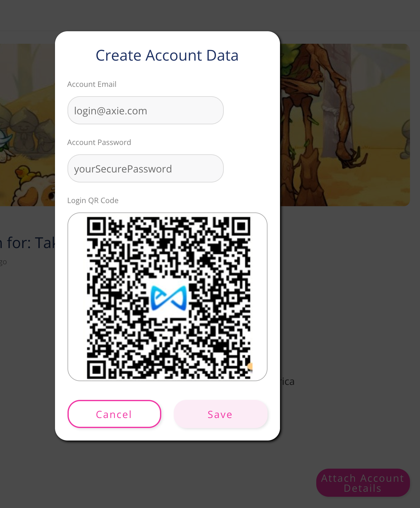The image size is (420, 508).
Task: Select the Login QR Code upload box
Action: [167, 297]
